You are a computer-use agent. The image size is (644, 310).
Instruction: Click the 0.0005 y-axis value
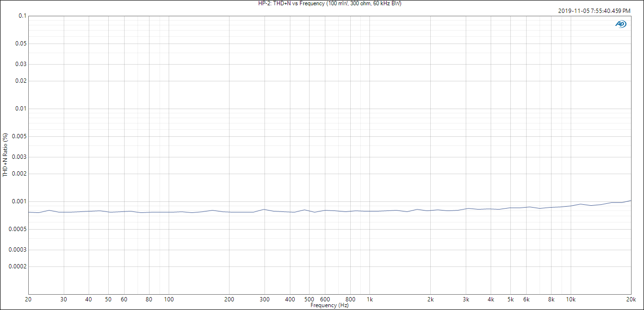18,229
